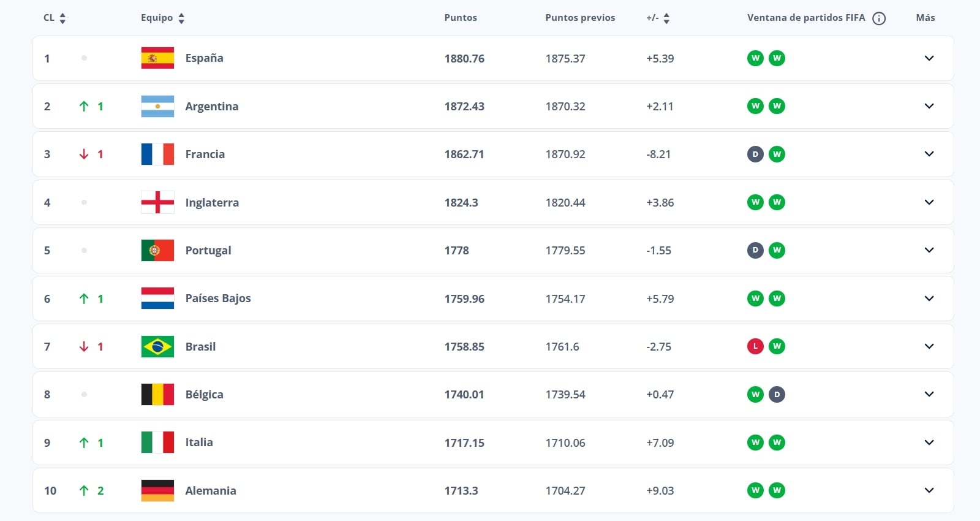Viewport: 980px width, 521px height.
Task: Click the Italy flag thumbnail
Action: pos(157,443)
